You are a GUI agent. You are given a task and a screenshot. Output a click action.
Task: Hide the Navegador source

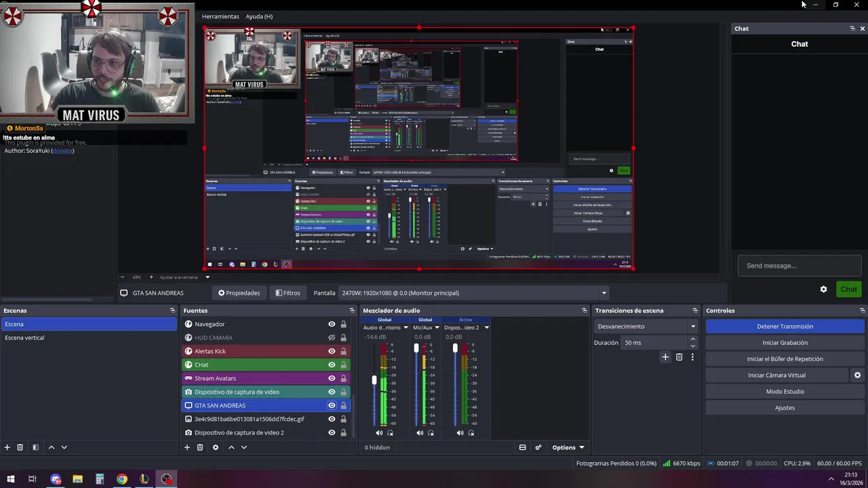point(332,324)
